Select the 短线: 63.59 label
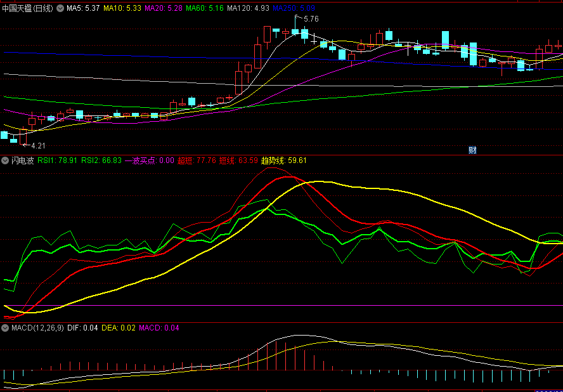 239,160
